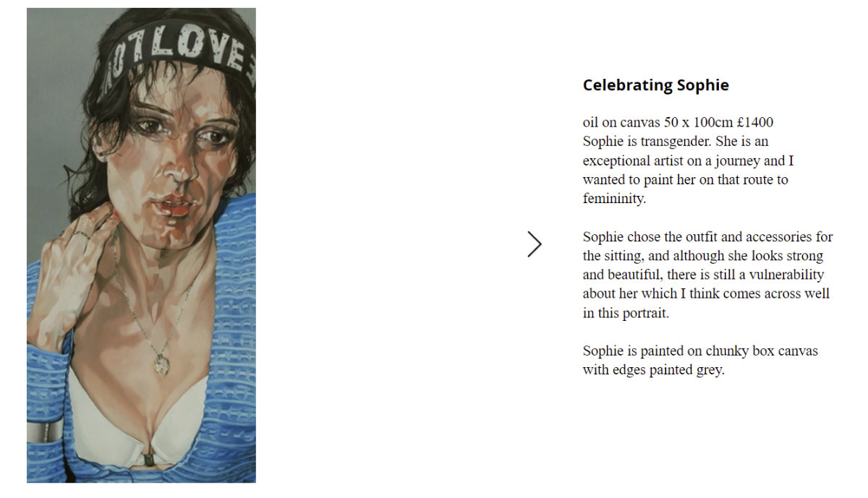Viewport: 868px width, 498px height.
Task: Click the silver bracelet cuff in the painting
Action: click(x=45, y=431)
